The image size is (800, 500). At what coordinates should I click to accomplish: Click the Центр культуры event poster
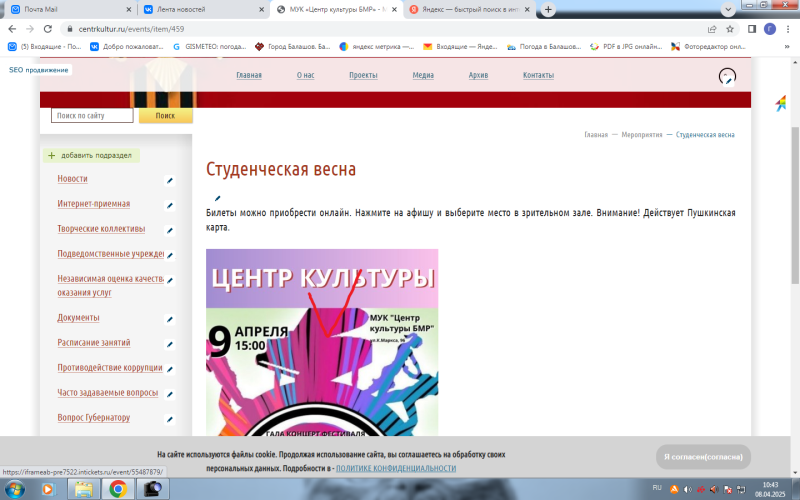click(322, 342)
